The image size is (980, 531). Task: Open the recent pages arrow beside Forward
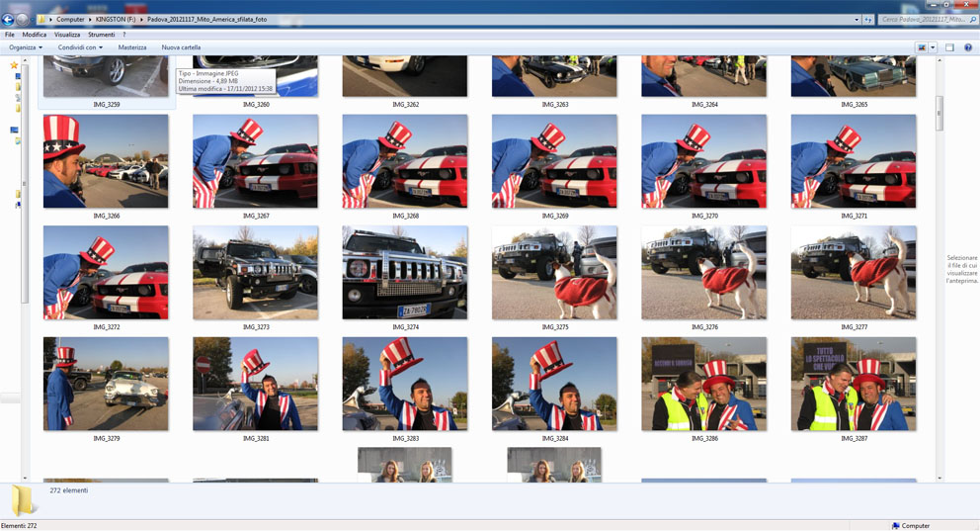click(x=32, y=20)
